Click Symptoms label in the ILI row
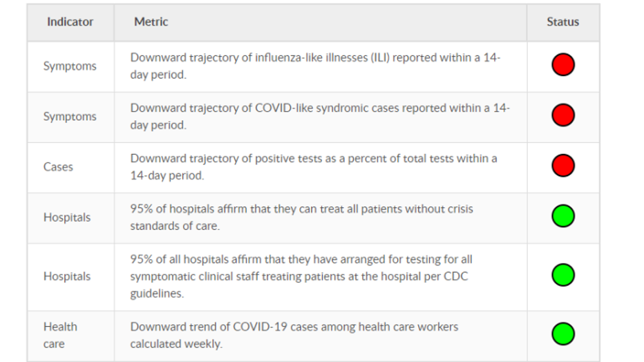The height and width of the screenshot is (362, 644). (70, 66)
